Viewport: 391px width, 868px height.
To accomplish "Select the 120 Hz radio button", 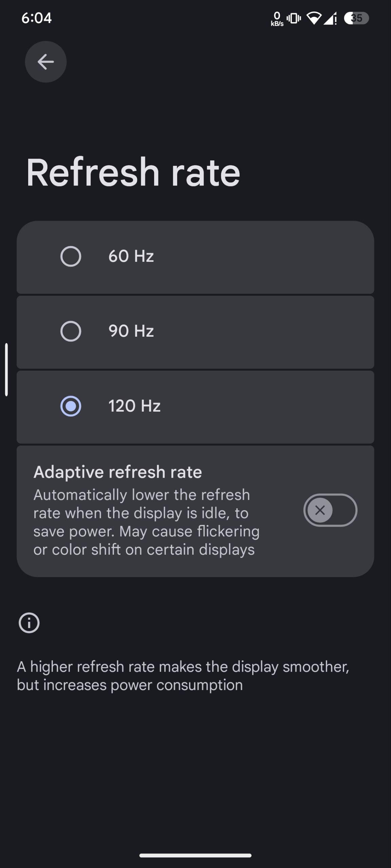I will [71, 406].
